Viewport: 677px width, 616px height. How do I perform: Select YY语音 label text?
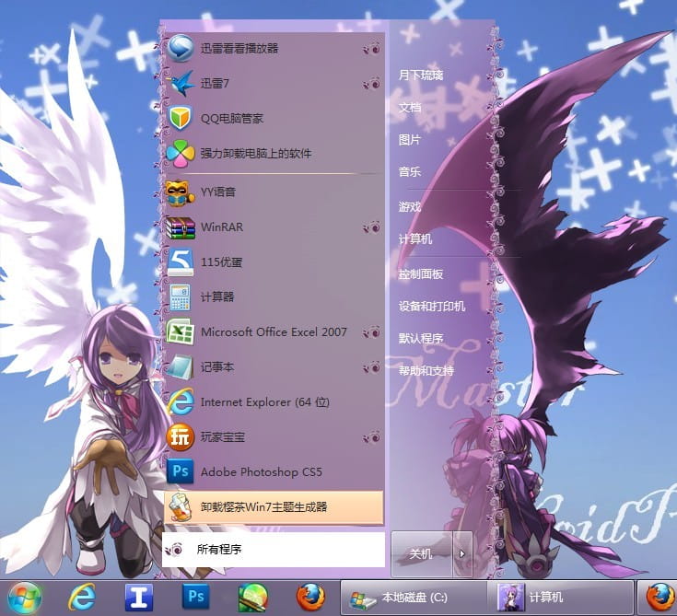pos(218,192)
